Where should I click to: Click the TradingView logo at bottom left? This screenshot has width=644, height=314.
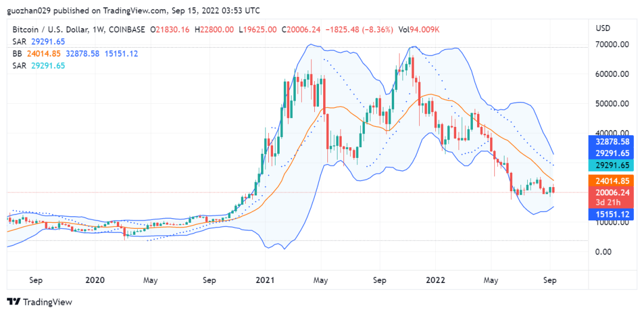pos(39,302)
